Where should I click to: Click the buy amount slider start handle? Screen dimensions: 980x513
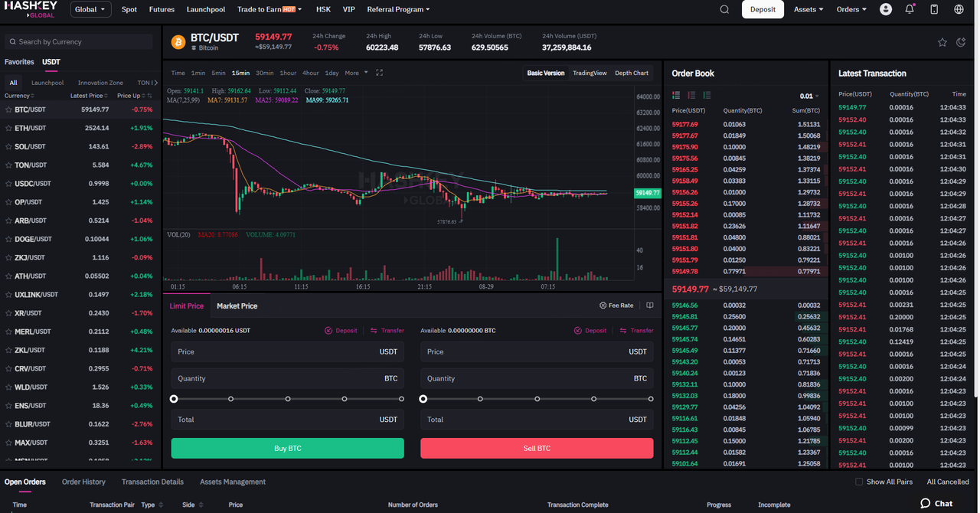coord(174,399)
